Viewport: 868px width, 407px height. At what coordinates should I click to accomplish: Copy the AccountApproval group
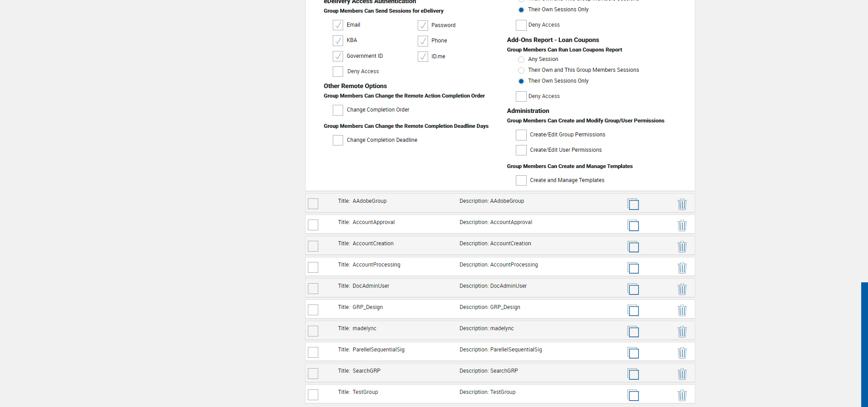[633, 225]
